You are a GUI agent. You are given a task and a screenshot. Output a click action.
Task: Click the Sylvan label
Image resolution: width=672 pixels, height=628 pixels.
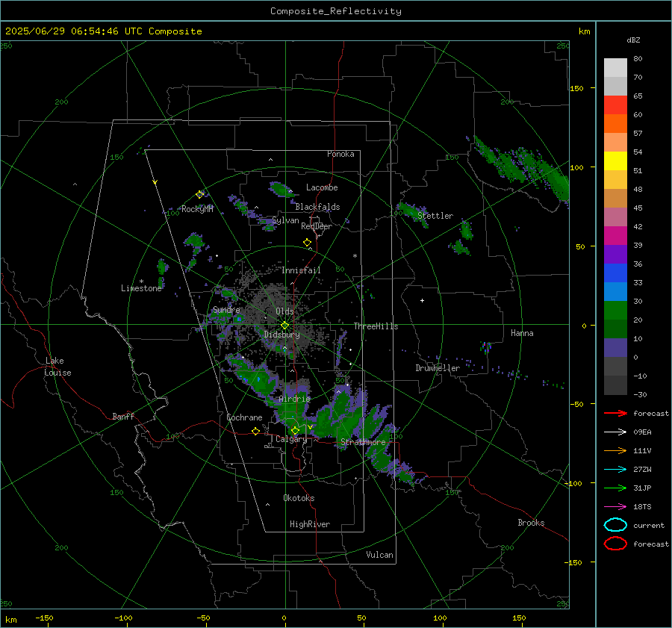click(x=285, y=221)
